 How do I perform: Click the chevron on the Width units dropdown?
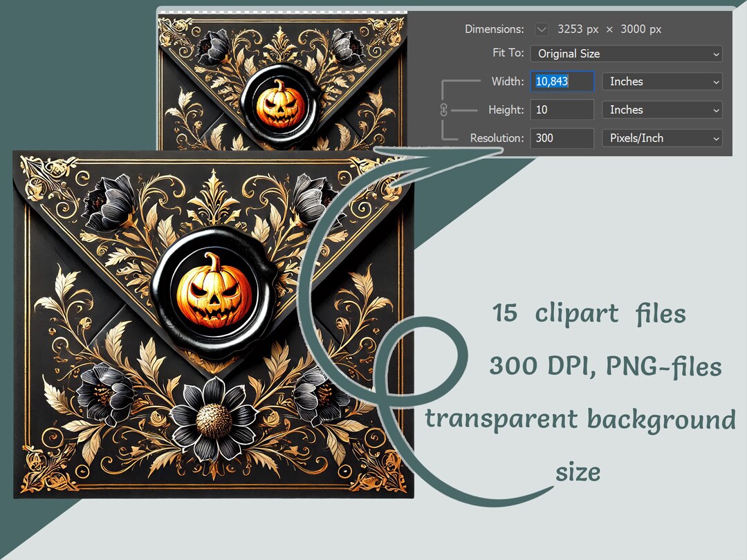717,82
